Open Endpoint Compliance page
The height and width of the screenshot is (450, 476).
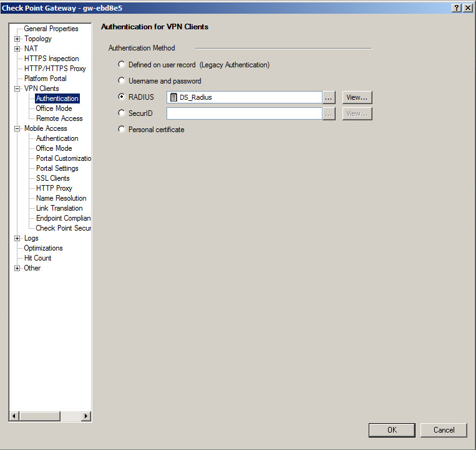click(x=63, y=218)
